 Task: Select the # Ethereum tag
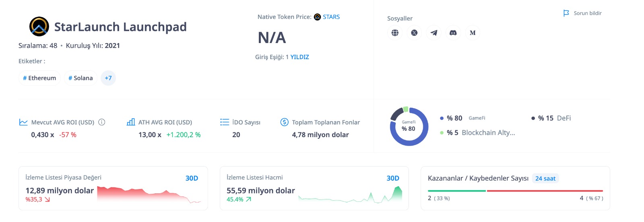click(x=39, y=78)
